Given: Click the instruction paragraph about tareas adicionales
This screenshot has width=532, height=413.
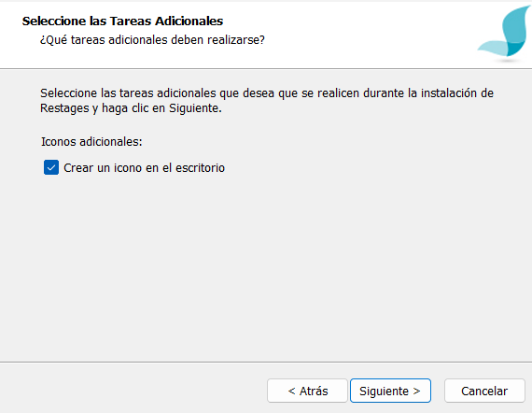Looking at the screenshot, I should click(267, 101).
